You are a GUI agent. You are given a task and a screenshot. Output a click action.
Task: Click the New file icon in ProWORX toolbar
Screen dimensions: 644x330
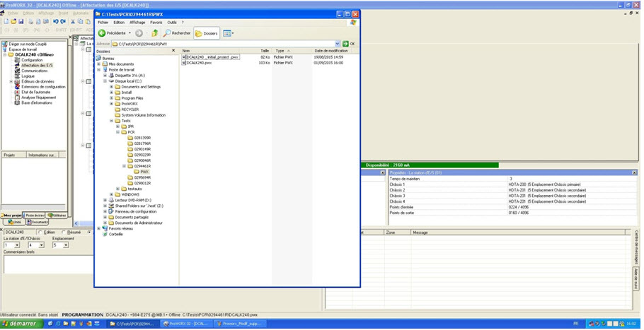click(x=6, y=22)
